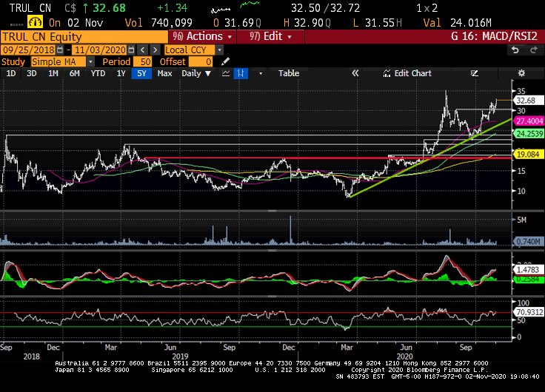Open the Edit menu
This screenshot has height=392, width=545.
coord(270,36)
